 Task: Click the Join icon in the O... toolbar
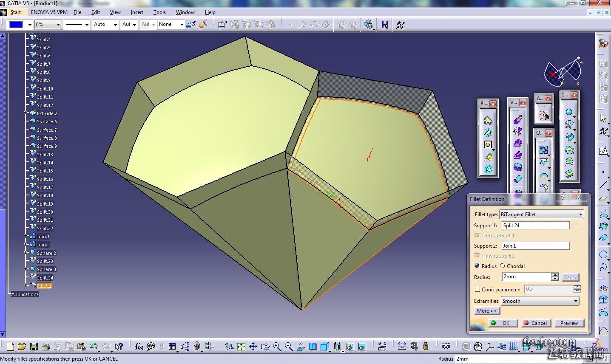(x=543, y=150)
